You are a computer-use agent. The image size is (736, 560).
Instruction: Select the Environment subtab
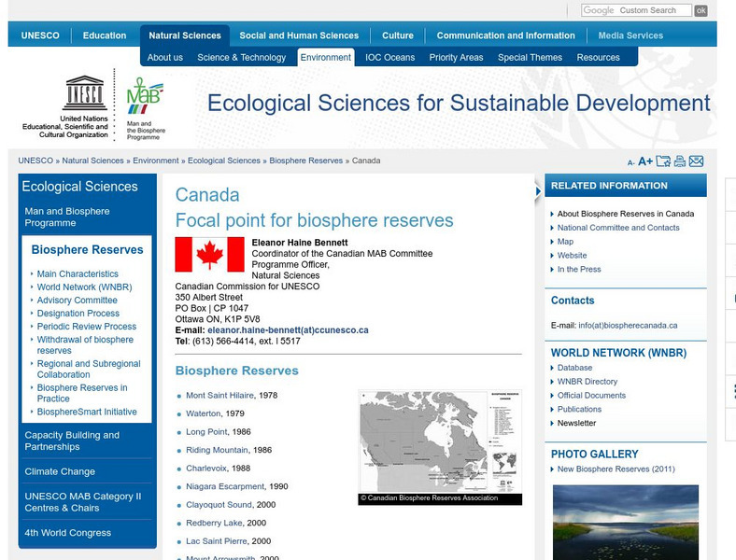pos(326,57)
